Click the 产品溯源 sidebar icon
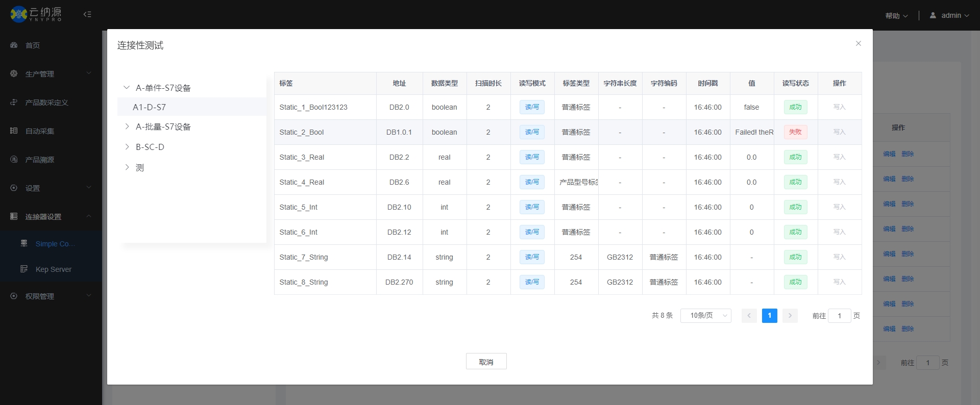Viewport: 980px width, 405px height. [14, 160]
